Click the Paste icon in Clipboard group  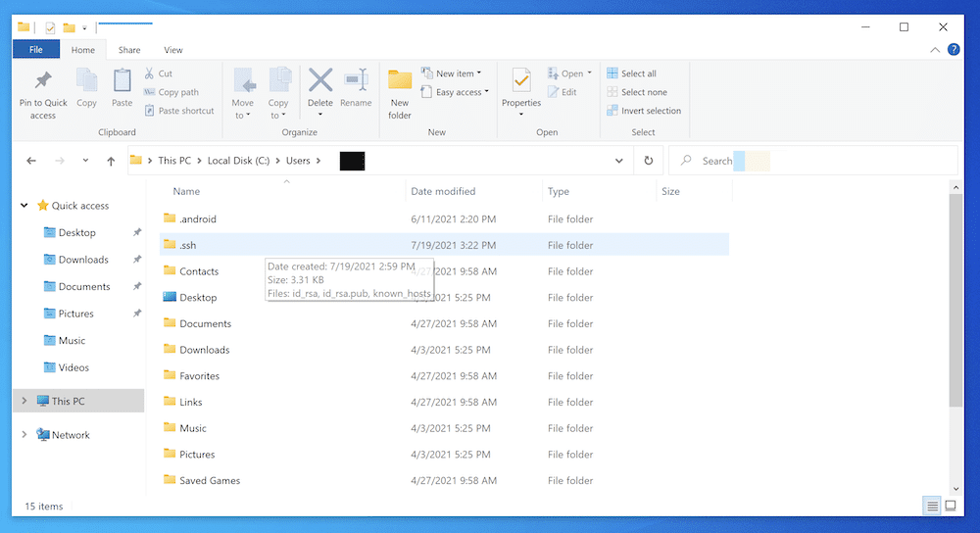tap(122, 81)
